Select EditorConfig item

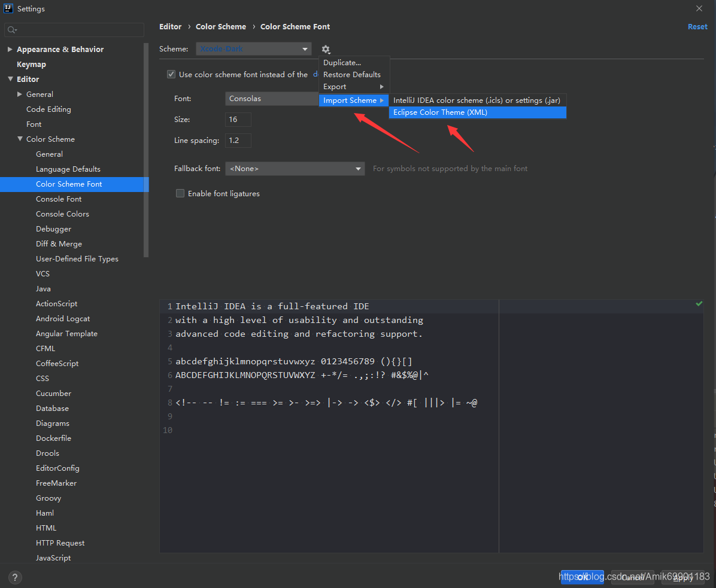[x=57, y=468]
